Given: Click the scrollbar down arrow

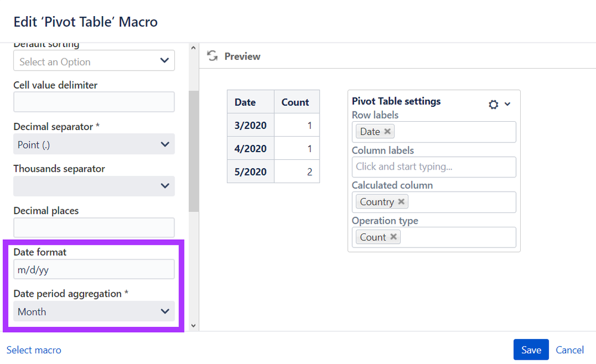Looking at the screenshot, I should 193,325.
